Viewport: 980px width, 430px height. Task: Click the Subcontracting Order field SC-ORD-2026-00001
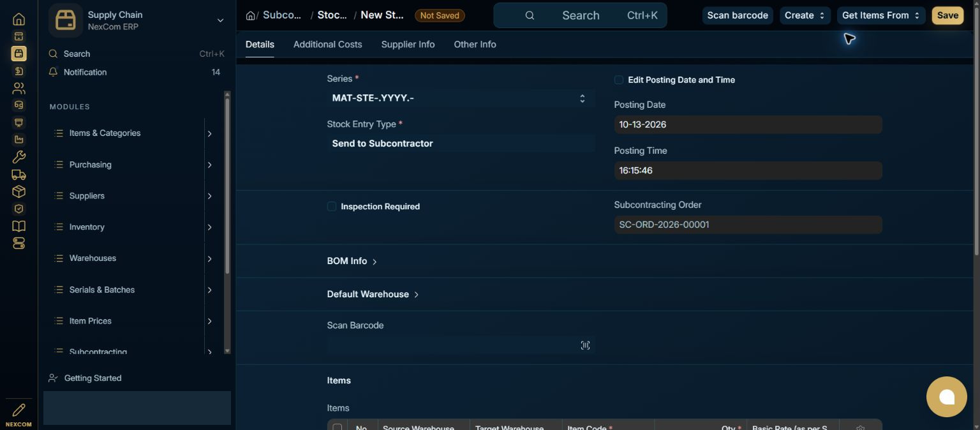(748, 225)
